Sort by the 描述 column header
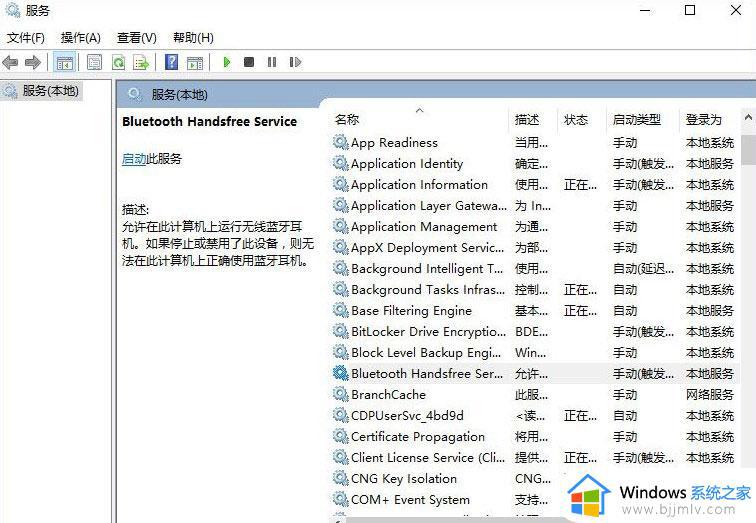756x523 pixels. tap(526, 120)
